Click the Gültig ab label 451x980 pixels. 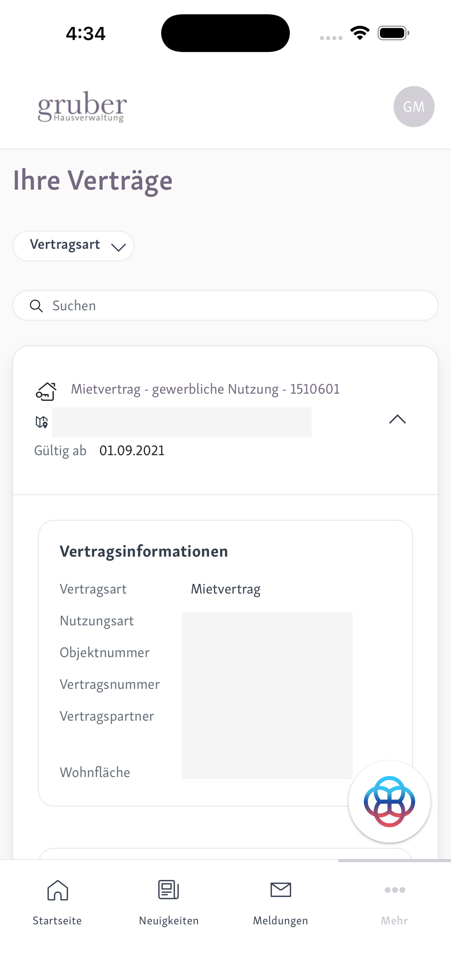(60, 450)
